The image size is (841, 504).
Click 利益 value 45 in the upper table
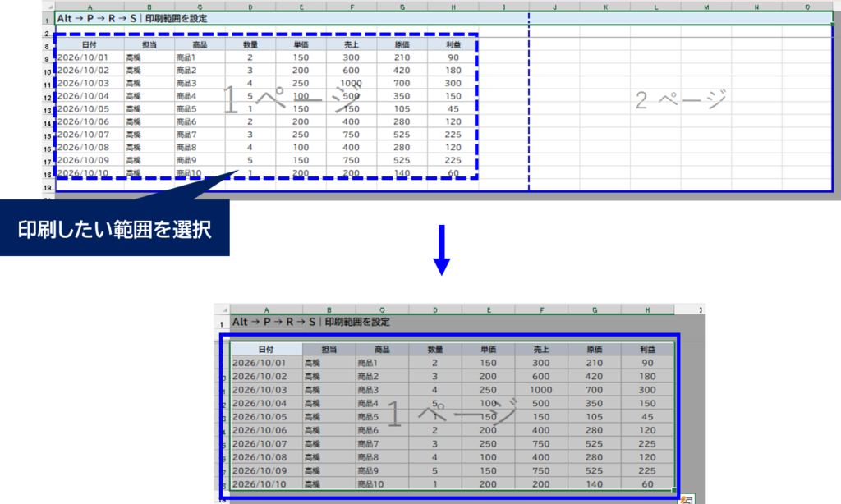(x=453, y=109)
